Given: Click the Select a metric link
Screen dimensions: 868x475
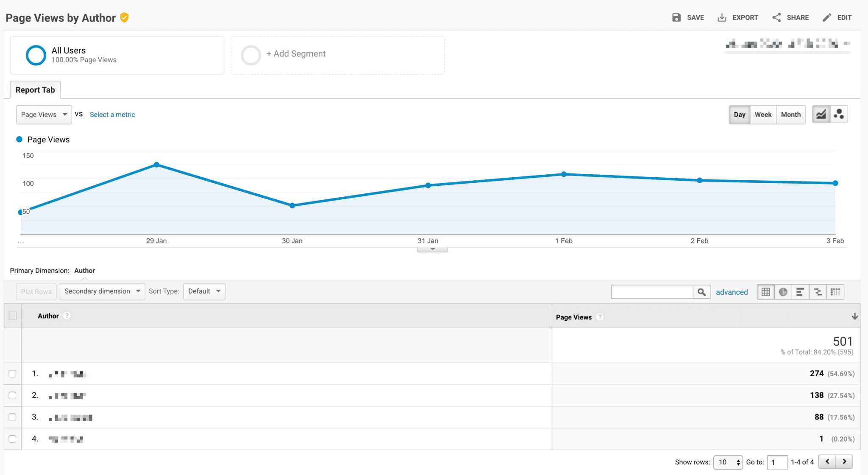Looking at the screenshot, I should pyautogui.click(x=112, y=115).
